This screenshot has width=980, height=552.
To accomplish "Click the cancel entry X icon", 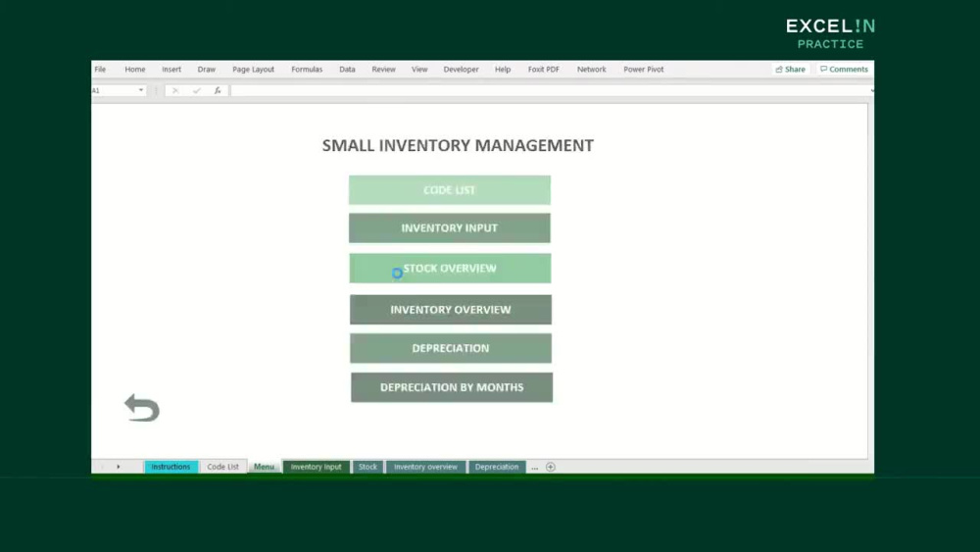I will pos(175,90).
